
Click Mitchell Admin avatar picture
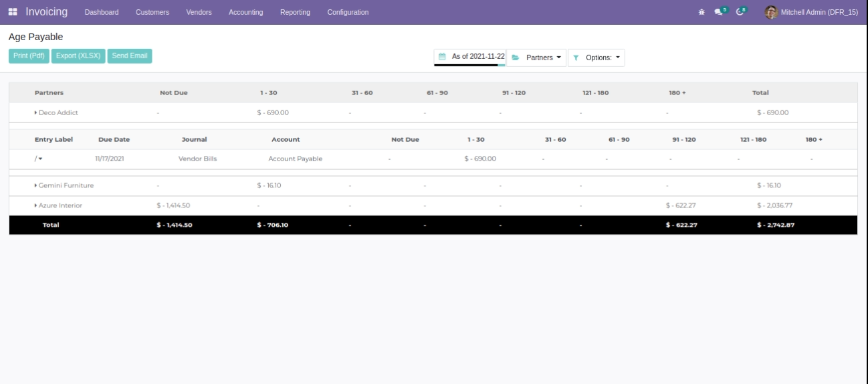771,12
